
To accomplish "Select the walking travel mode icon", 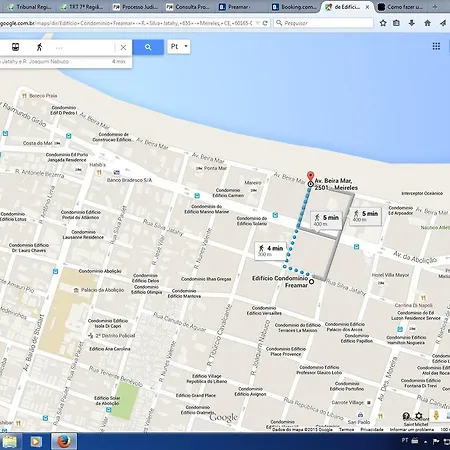I will [39, 47].
